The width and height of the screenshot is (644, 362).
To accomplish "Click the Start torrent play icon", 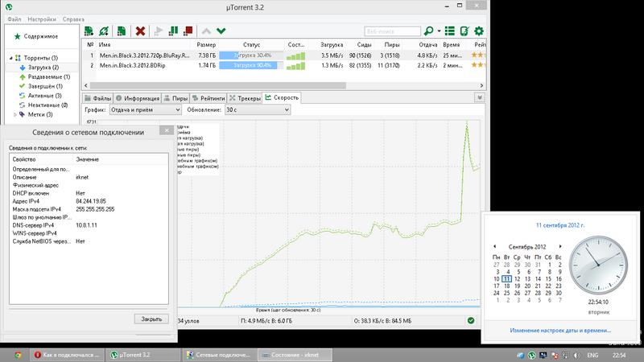I will pos(158,31).
